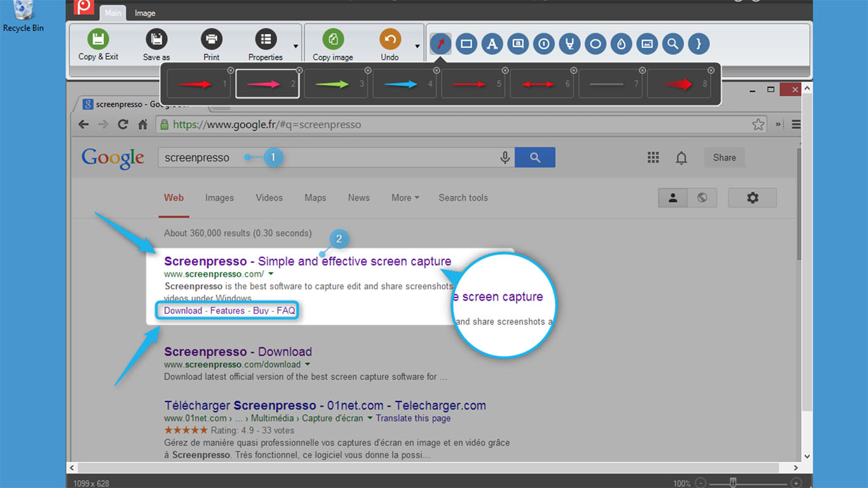Select the magnifier tool

(x=673, y=44)
